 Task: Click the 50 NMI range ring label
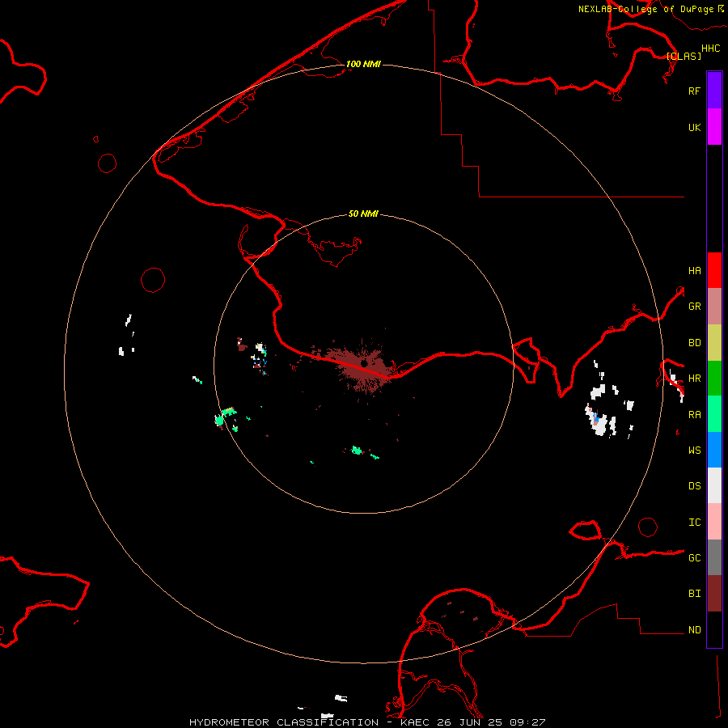(x=363, y=214)
